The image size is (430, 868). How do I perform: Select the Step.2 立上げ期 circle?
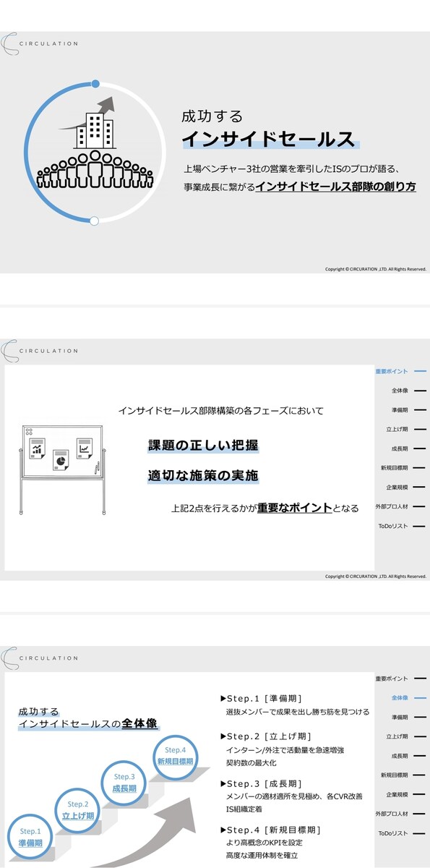[78, 810]
